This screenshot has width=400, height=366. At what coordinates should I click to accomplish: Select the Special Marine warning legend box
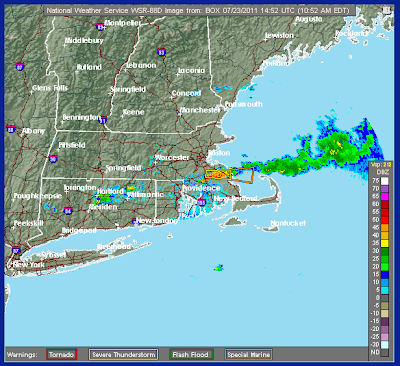point(249,354)
